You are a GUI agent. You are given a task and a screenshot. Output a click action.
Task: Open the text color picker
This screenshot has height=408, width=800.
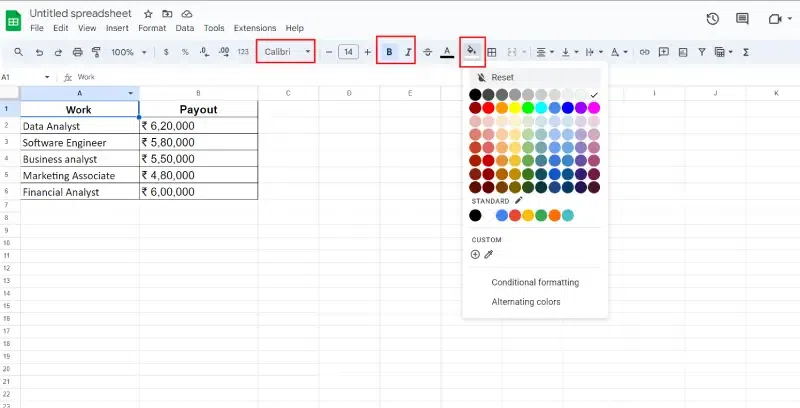pyautogui.click(x=447, y=52)
